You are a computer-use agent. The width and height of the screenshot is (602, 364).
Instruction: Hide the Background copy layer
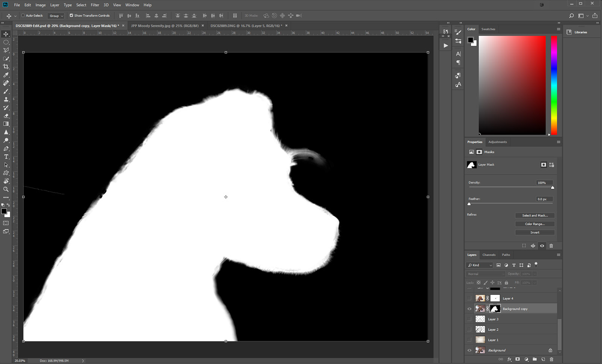[469, 309]
